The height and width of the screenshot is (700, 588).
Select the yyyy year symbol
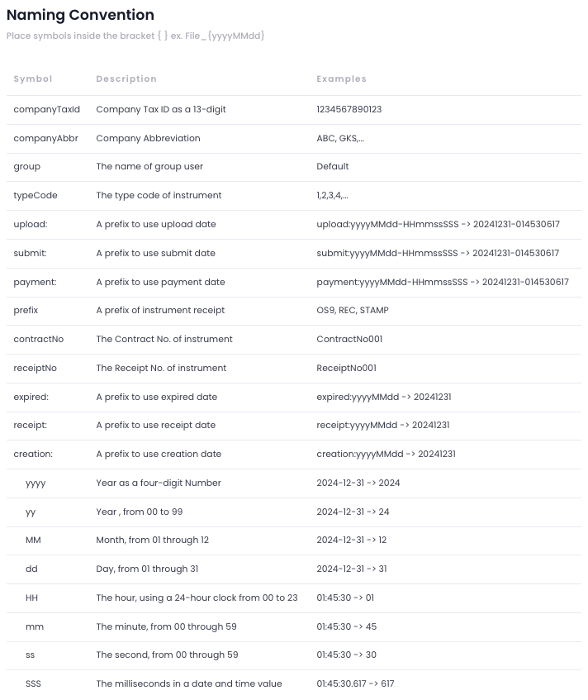click(36, 483)
